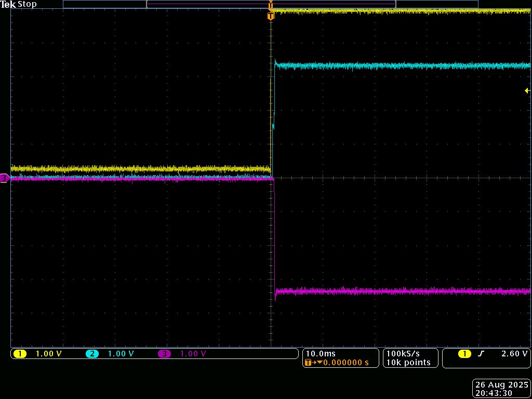
Task: Select the trigger source channel 1 badge
Action: [464, 354]
